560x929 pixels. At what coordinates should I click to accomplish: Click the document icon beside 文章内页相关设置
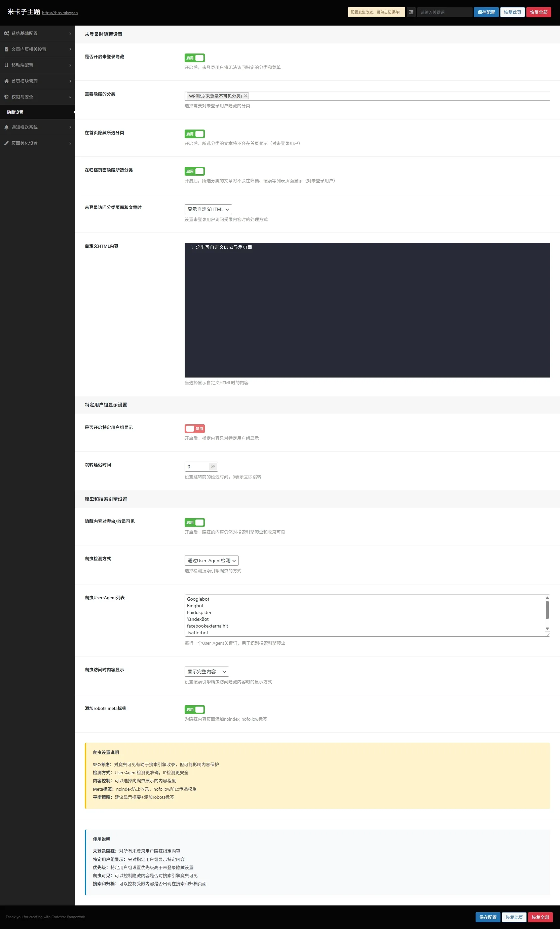(x=6, y=49)
